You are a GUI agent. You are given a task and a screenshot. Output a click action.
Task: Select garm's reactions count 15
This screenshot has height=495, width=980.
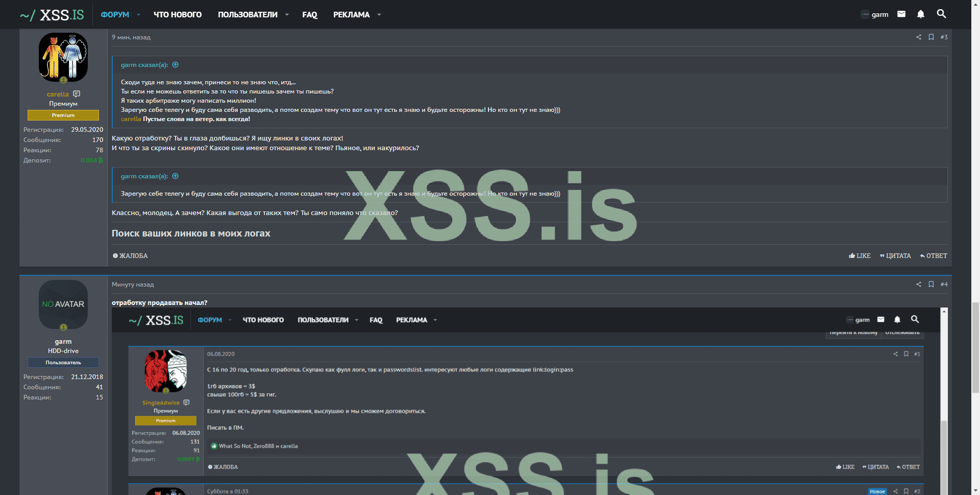tap(100, 397)
